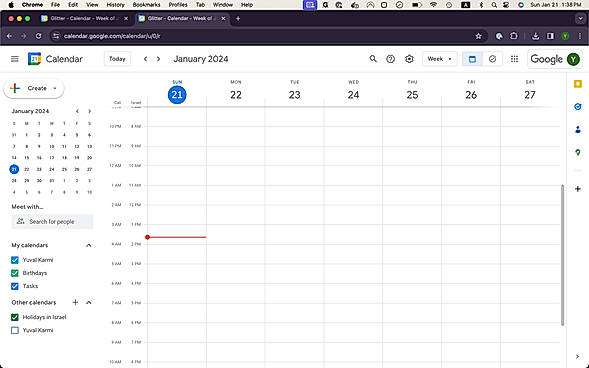Open the Profiles menu
The height and width of the screenshot is (368, 589).
[x=178, y=5]
